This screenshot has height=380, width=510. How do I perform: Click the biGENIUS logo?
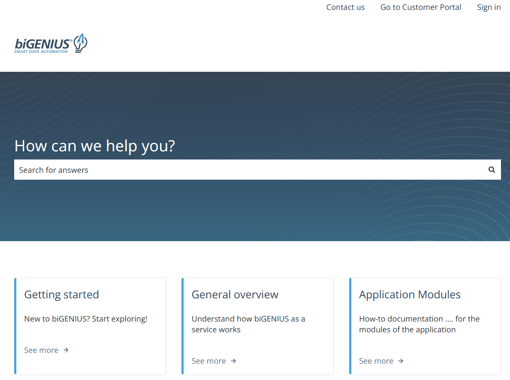pos(51,43)
